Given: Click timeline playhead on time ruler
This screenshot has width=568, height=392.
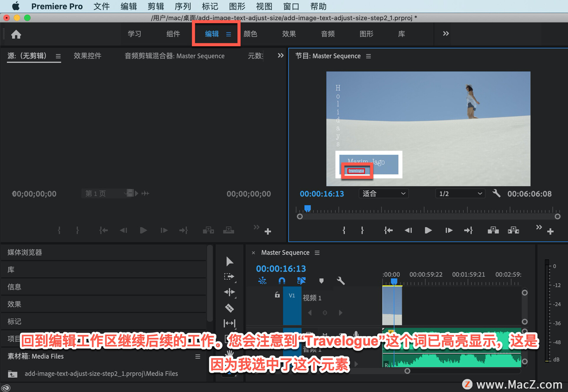Looking at the screenshot, I should (x=394, y=281).
